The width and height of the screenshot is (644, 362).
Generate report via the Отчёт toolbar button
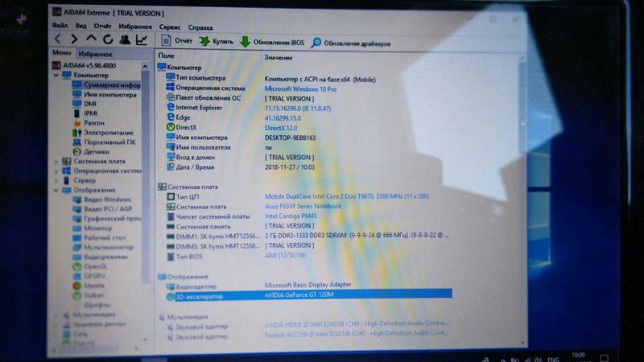pos(176,41)
